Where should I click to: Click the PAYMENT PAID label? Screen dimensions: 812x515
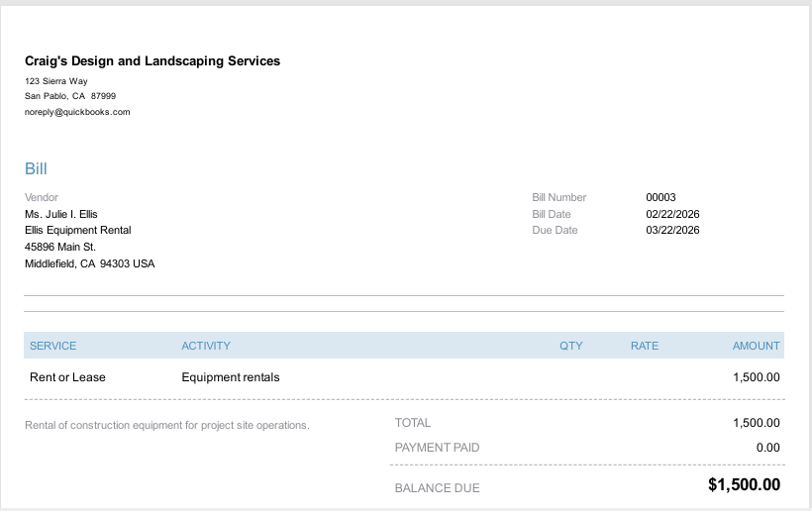click(437, 448)
